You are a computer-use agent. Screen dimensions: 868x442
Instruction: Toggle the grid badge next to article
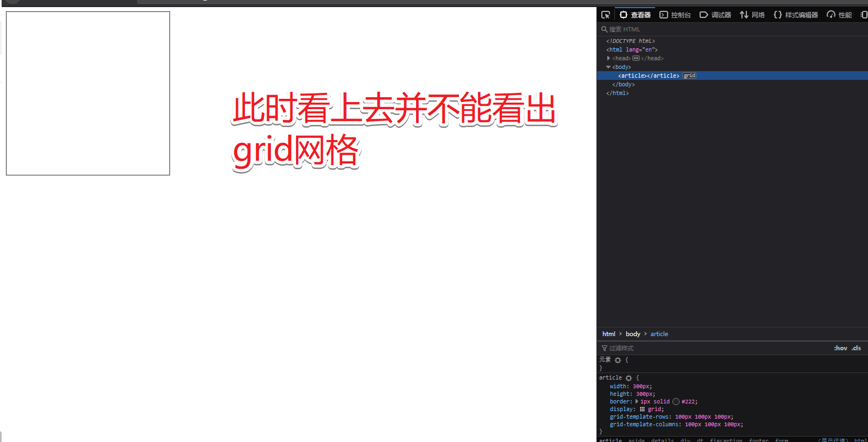click(x=689, y=75)
